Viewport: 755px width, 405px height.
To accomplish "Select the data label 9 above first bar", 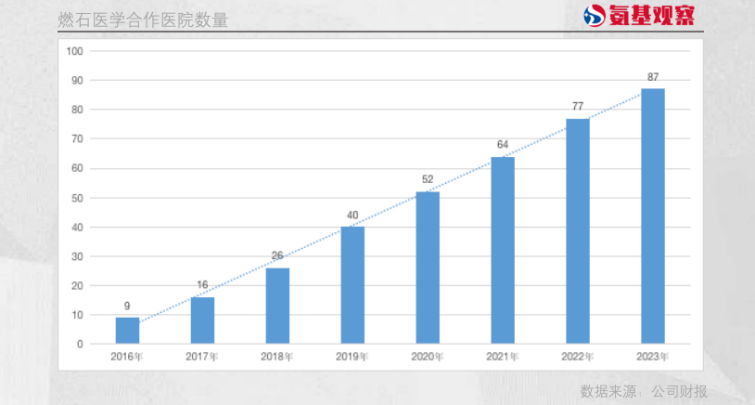I will (x=127, y=306).
